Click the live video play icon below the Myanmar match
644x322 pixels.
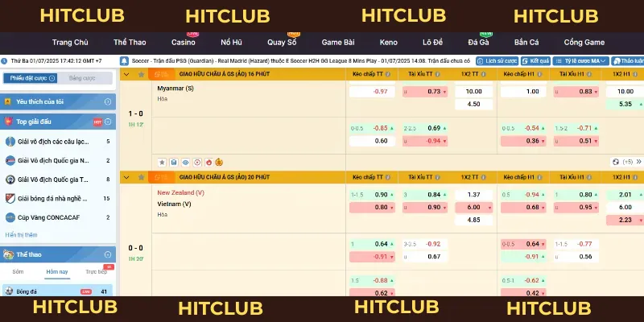pos(197,163)
